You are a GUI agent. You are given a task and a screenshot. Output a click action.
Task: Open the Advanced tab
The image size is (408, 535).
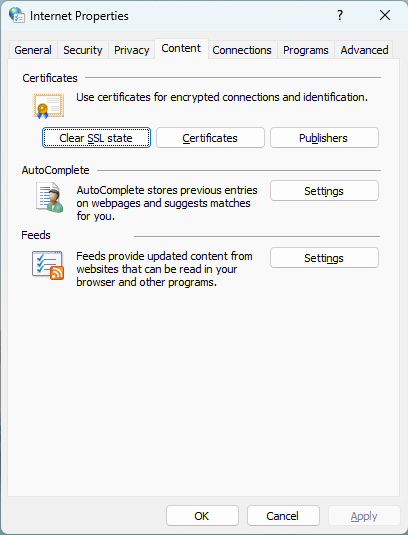click(364, 50)
